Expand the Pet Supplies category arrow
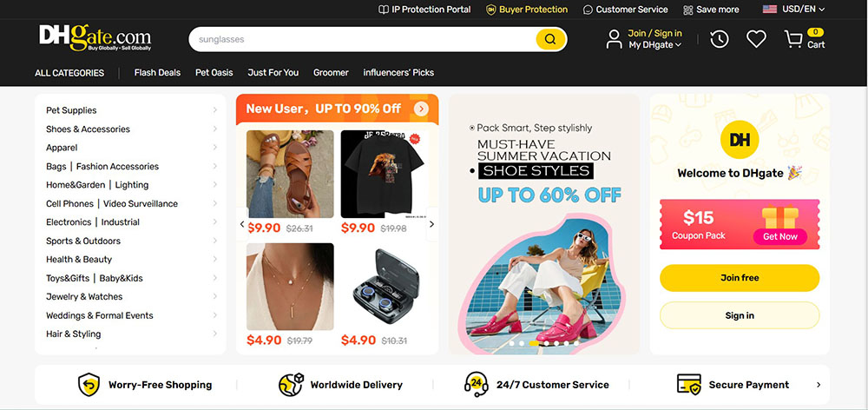 pyautogui.click(x=214, y=110)
